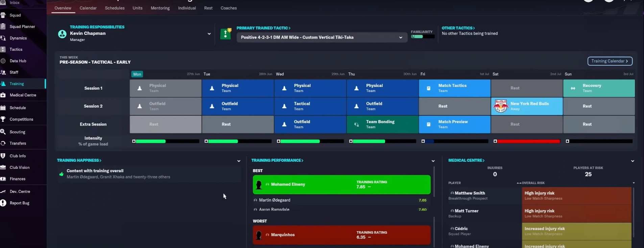The width and height of the screenshot is (644, 248).
Task: Toggle Monday's intensity marker
Action: [134, 141]
